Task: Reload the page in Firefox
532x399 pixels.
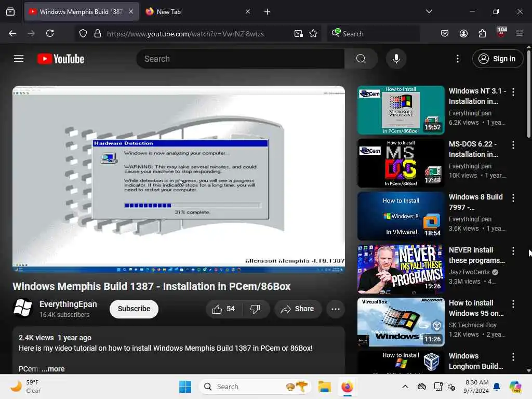Action: click(x=50, y=33)
